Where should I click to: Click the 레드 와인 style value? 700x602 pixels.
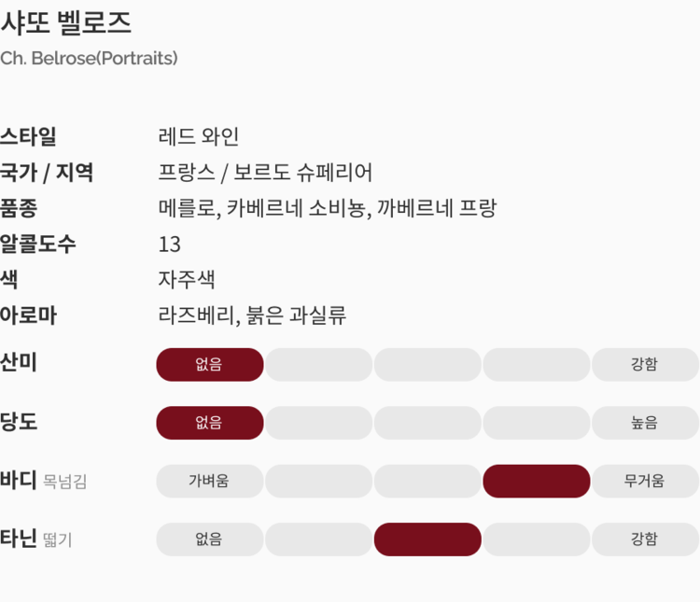(199, 136)
